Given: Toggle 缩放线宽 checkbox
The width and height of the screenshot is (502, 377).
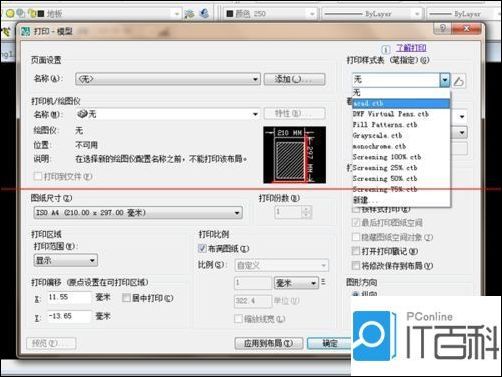Looking at the screenshot, I should [x=238, y=319].
